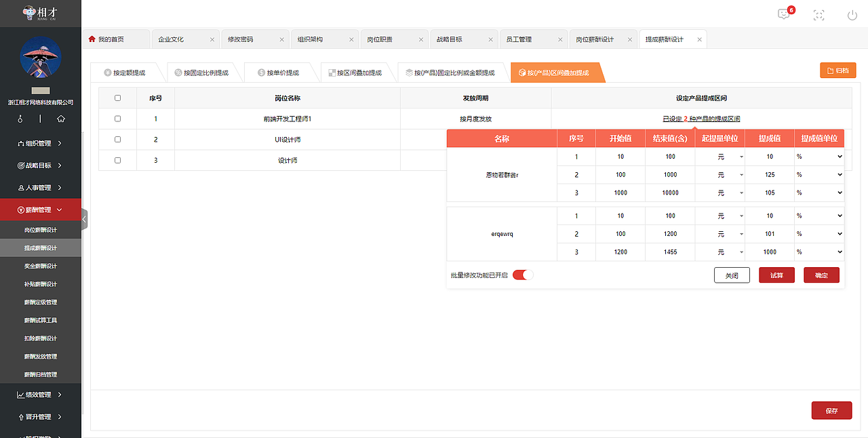Click the fullscreen icon in top bar
868x438 pixels.
click(818, 14)
